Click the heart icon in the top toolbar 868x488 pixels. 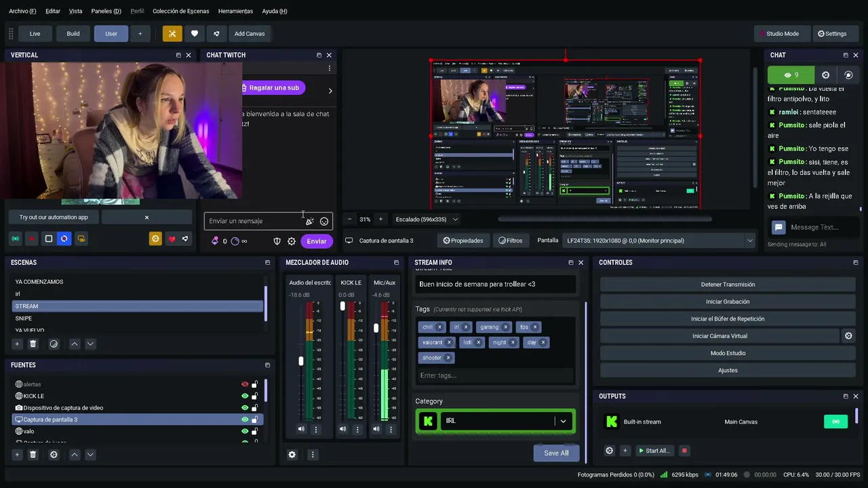(x=195, y=33)
